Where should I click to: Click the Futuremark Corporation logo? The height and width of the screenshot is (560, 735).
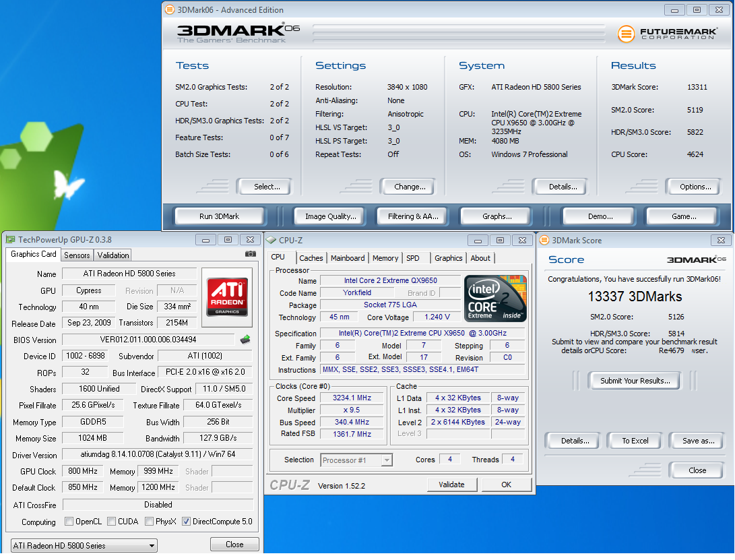[x=667, y=33]
